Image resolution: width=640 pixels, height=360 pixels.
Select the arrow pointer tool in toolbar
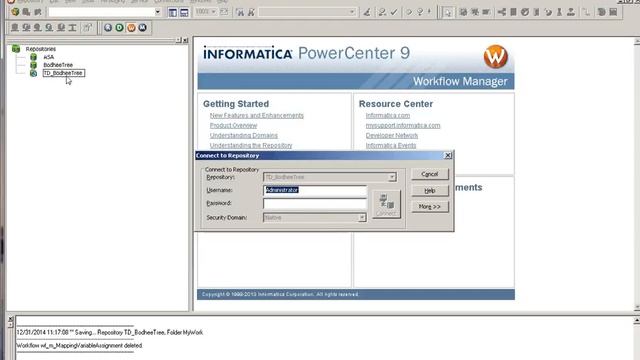448,12
